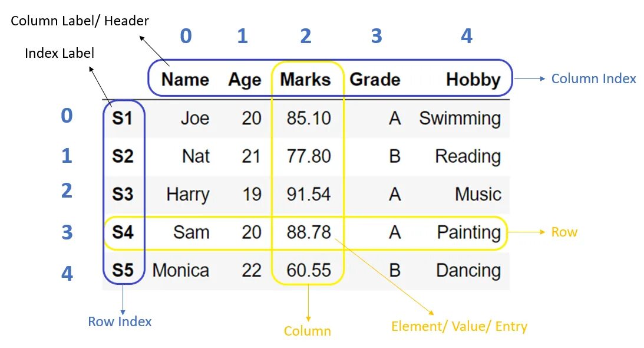
Task: Select row index label S5
Action: [x=123, y=270]
